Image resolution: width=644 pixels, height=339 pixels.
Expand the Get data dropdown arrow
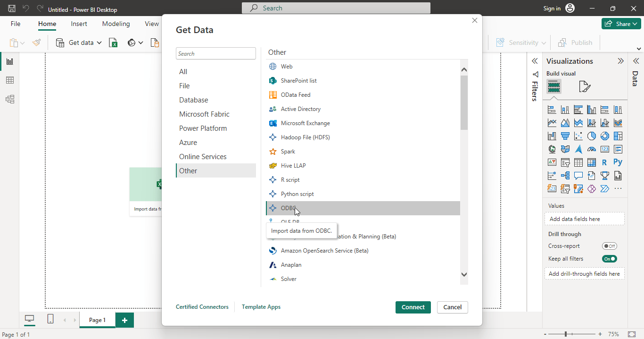pos(99,43)
